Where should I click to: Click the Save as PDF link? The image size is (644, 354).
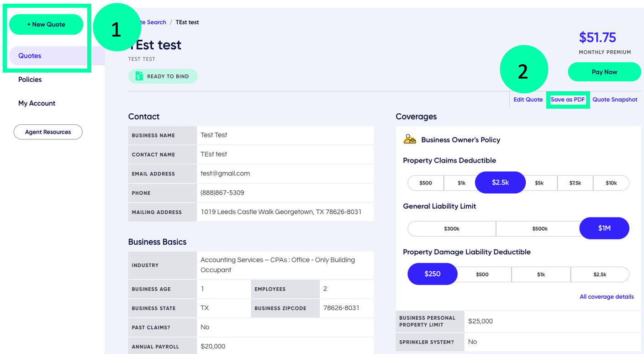(568, 100)
